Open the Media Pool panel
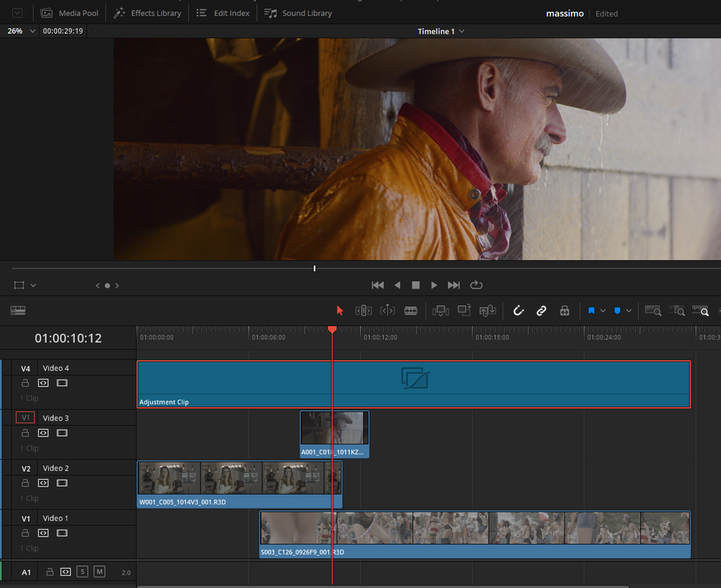Image resolution: width=721 pixels, height=588 pixels. 69,13
